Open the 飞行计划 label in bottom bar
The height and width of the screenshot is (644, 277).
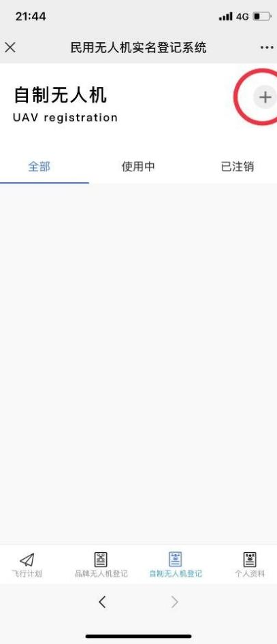pyautogui.click(x=27, y=574)
